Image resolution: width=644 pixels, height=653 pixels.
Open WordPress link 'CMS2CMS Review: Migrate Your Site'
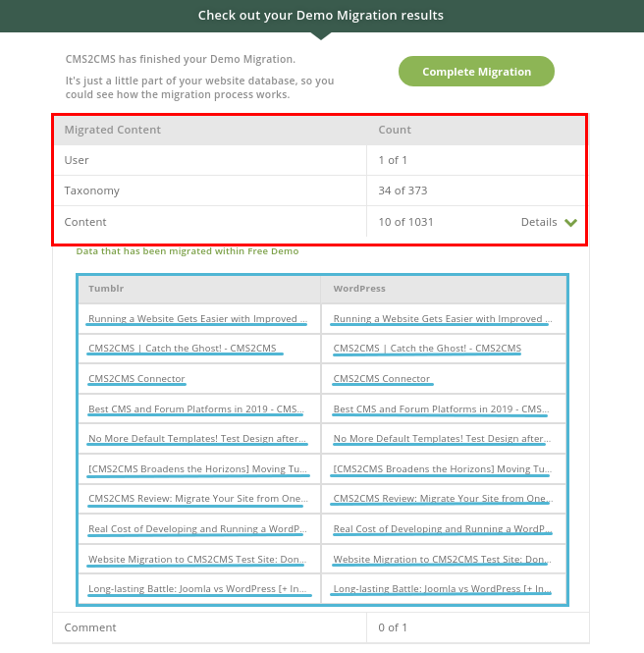(443, 499)
